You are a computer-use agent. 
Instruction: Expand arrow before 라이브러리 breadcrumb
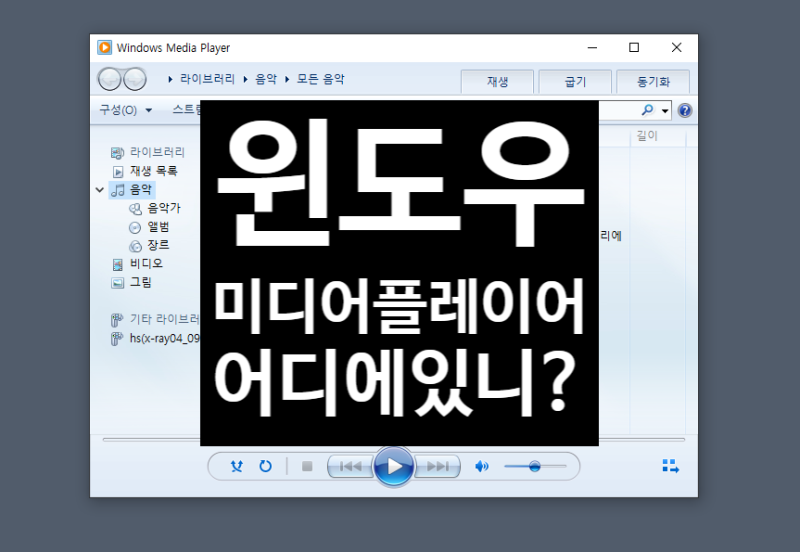[170, 80]
